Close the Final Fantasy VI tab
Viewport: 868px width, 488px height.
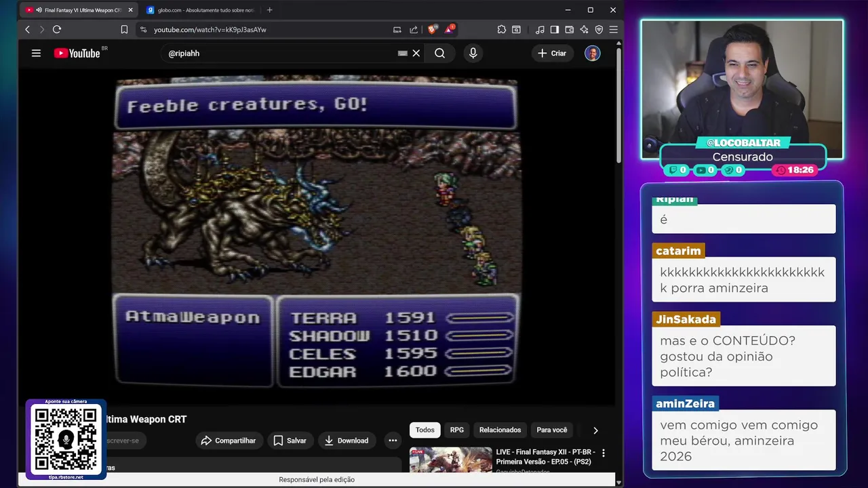130,10
